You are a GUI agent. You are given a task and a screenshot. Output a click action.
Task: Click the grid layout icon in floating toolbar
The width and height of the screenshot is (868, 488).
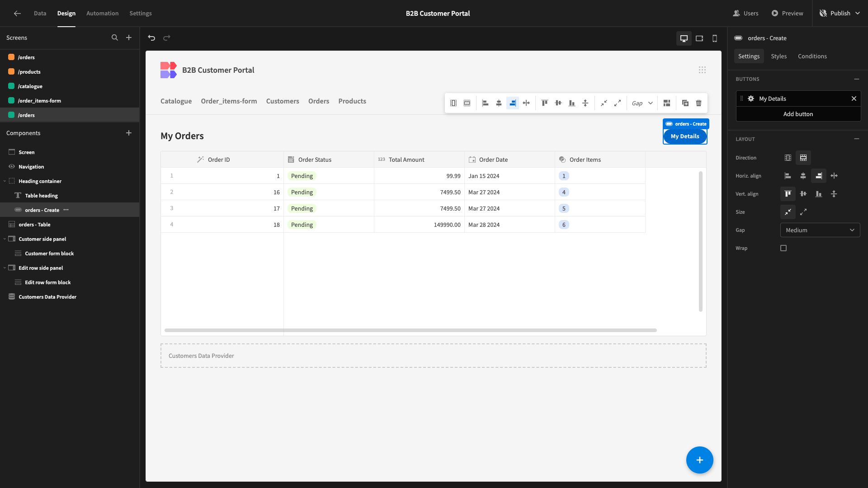[667, 103]
